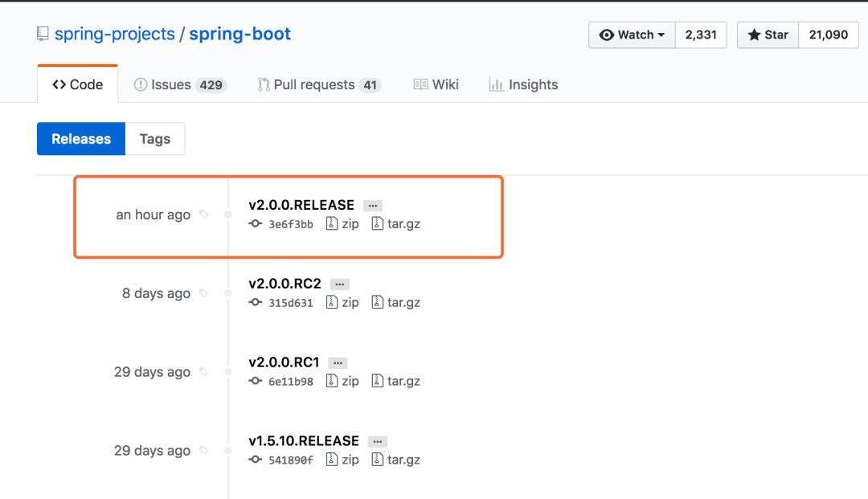Image resolution: width=868 pixels, height=499 pixels.
Task: Star the spring-boot repository
Action: [x=768, y=35]
